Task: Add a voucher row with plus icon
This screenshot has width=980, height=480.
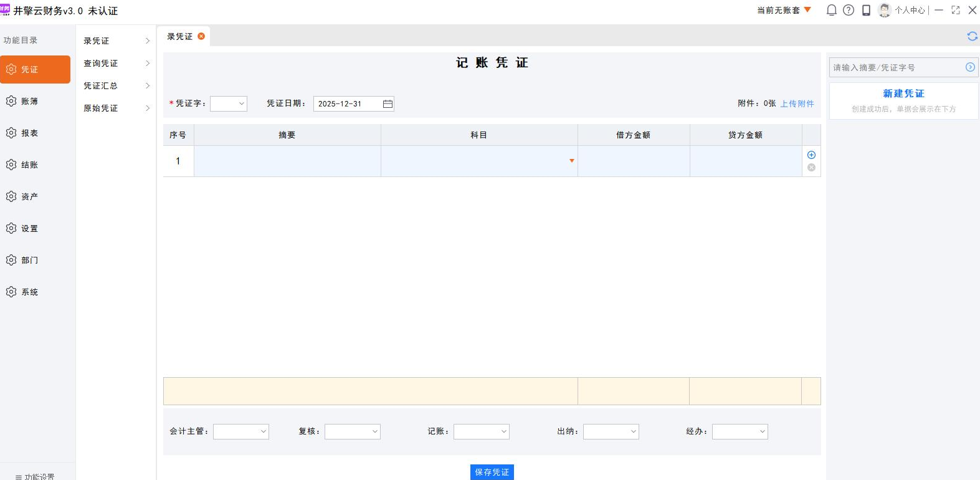Action: click(x=811, y=155)
